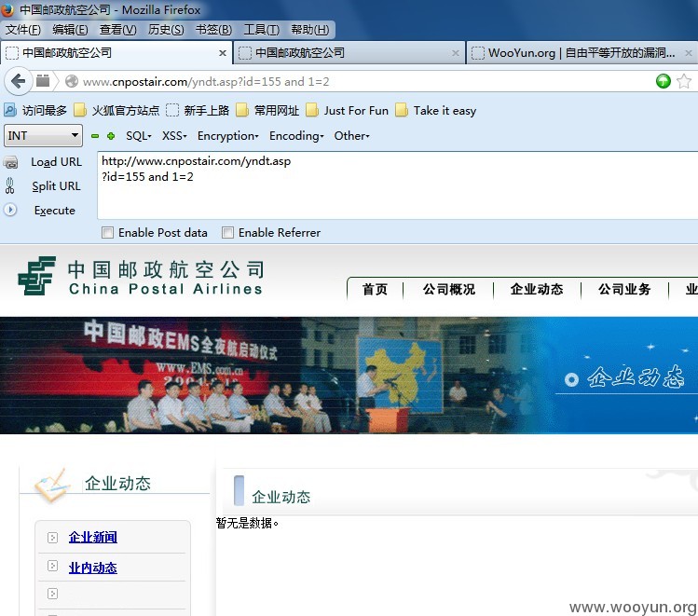The width and height of the screenshot is (698, 616).
Task: Click the site identity icon beside the back button
Action: (x=43, y=81)
